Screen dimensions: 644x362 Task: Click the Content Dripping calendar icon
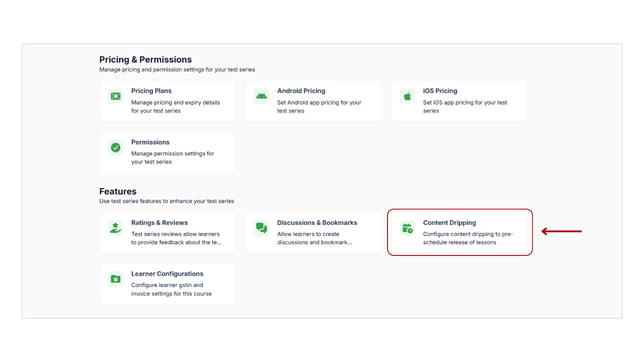(x=407, y=228)
